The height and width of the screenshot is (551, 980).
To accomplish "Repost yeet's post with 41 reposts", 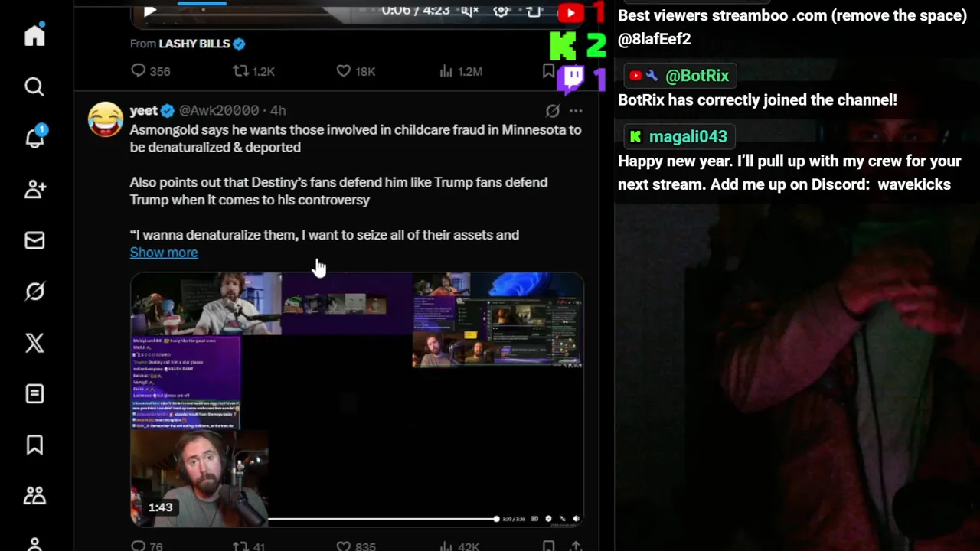I will tap(249, 546).
